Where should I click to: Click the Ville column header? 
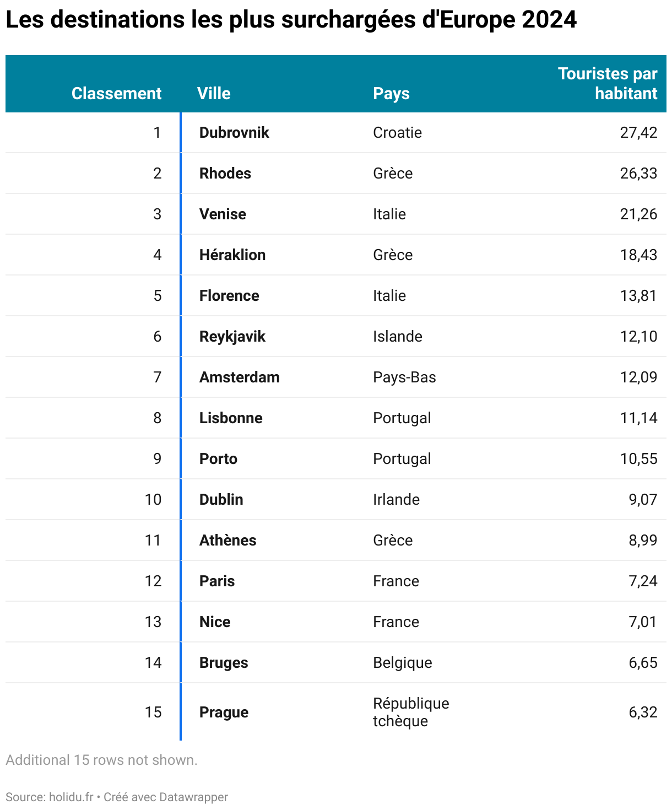214,93
